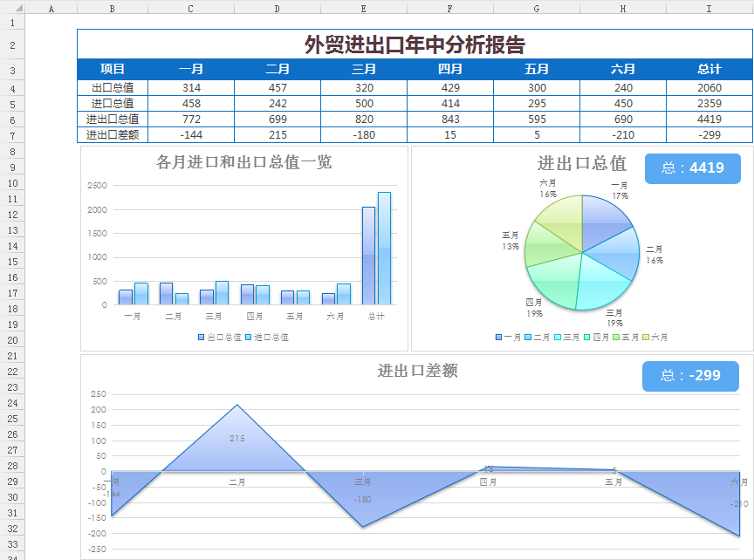Select row header 4

click(12, 88)
